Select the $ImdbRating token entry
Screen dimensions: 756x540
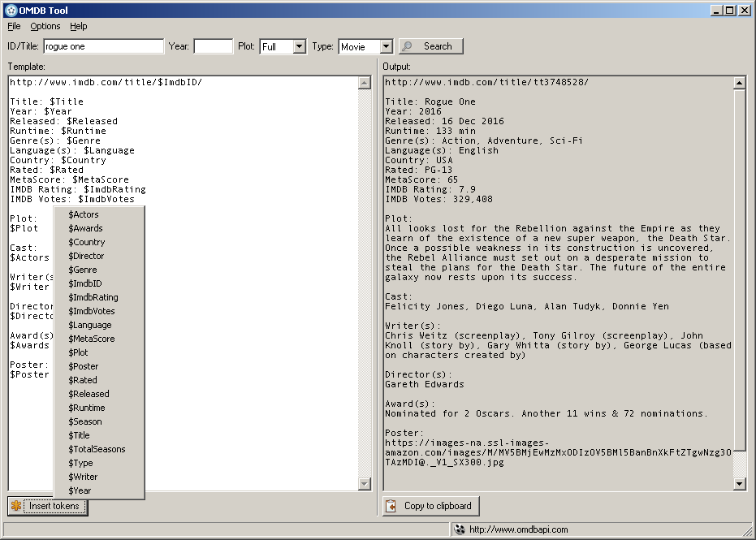(x=99, y=297)
